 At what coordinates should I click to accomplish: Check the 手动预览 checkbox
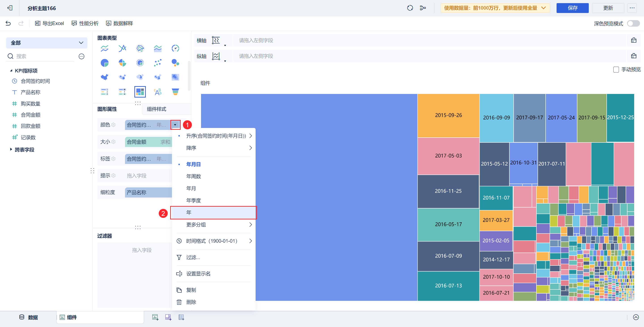(616, 70)
